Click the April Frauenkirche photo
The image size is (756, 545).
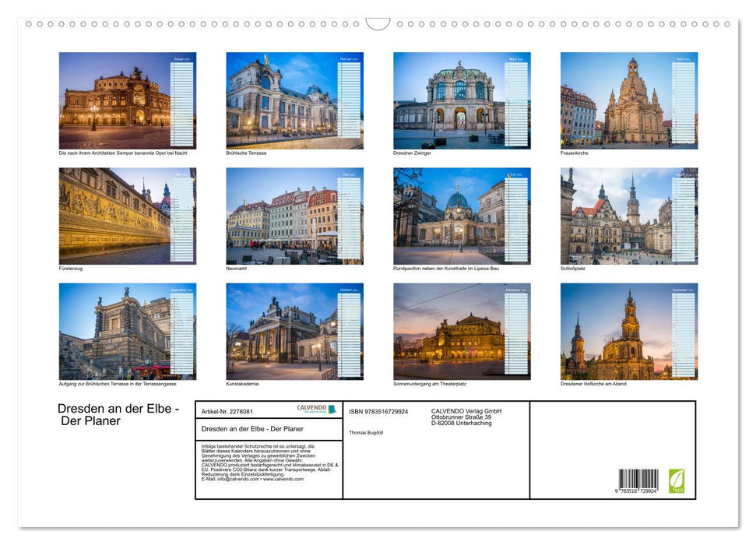pyautogui.click(x=615, y=101)
